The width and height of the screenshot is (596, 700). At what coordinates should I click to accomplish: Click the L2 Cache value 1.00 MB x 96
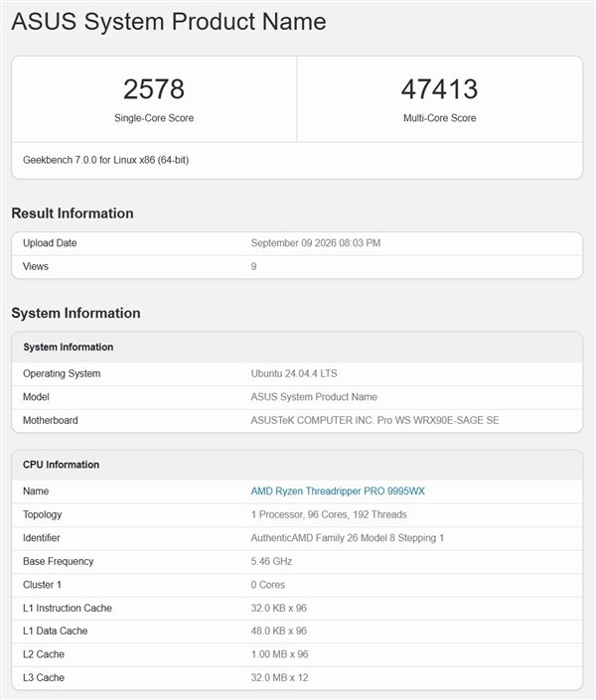coord(279,654)
